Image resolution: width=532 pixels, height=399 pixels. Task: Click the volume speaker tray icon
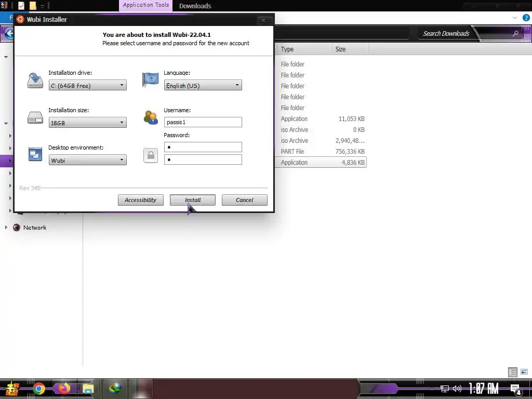pyautogui.click(x=457, y=389)
